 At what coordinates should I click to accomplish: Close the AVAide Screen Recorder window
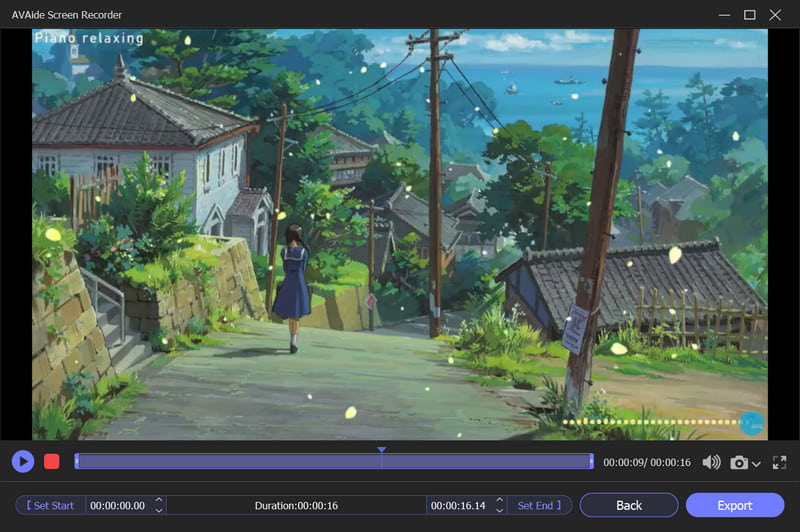[775, 15]
